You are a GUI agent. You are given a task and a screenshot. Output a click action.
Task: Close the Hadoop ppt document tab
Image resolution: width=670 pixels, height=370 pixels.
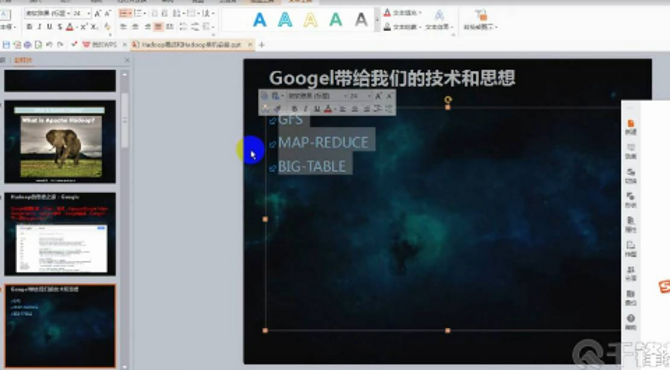click(x=250, y=44)
